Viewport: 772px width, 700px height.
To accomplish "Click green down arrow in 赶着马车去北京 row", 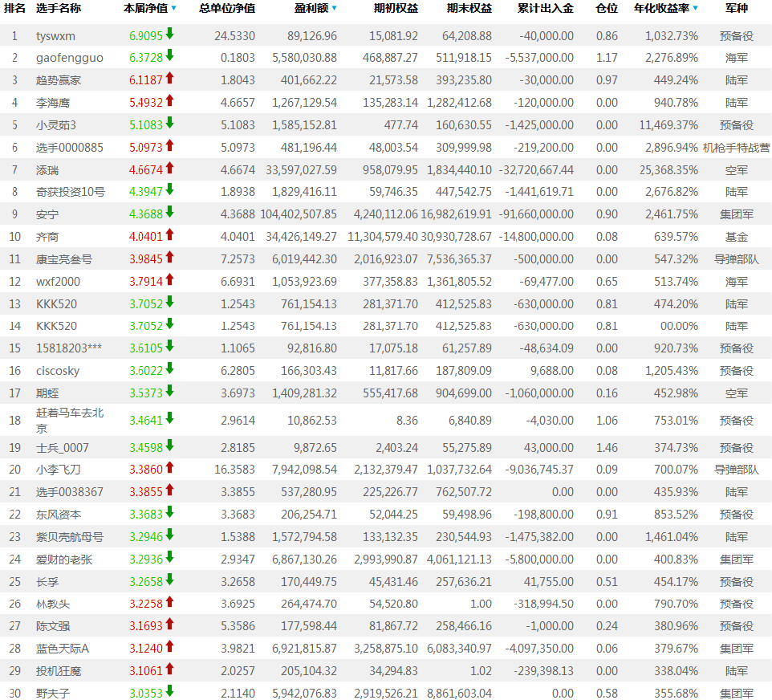I will [x=170, y=418].
